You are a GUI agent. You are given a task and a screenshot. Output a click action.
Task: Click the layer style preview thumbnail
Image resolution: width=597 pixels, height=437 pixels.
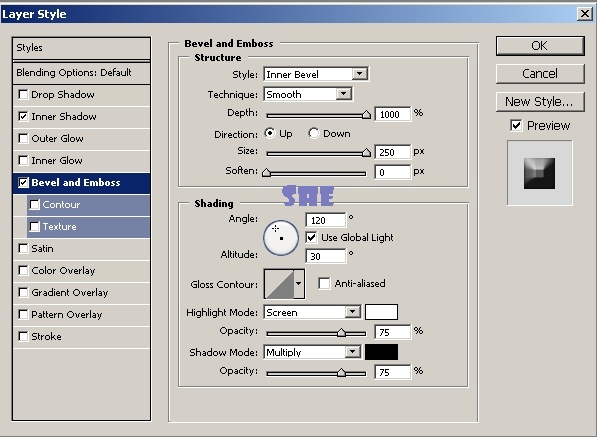pyautogui.click(x=540, y=173)
